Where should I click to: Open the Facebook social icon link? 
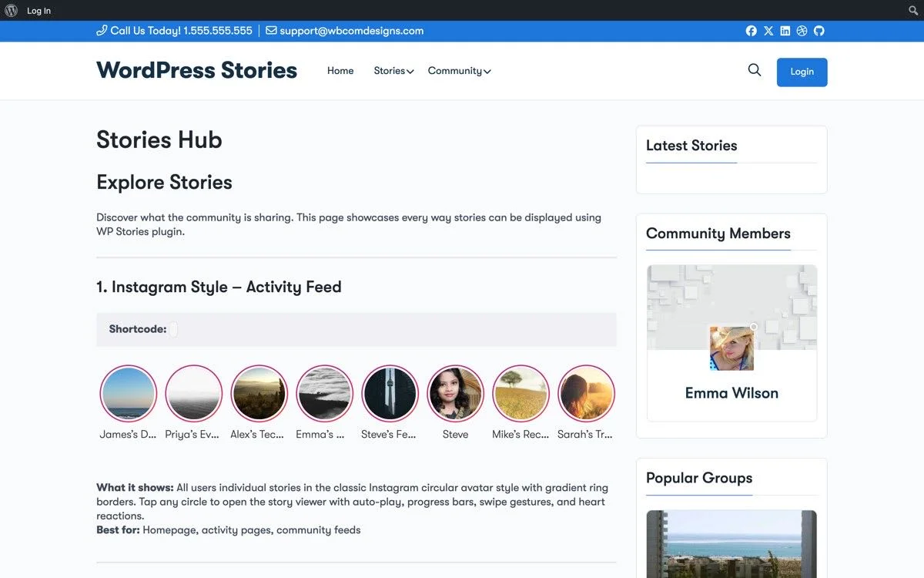(751, 31)
